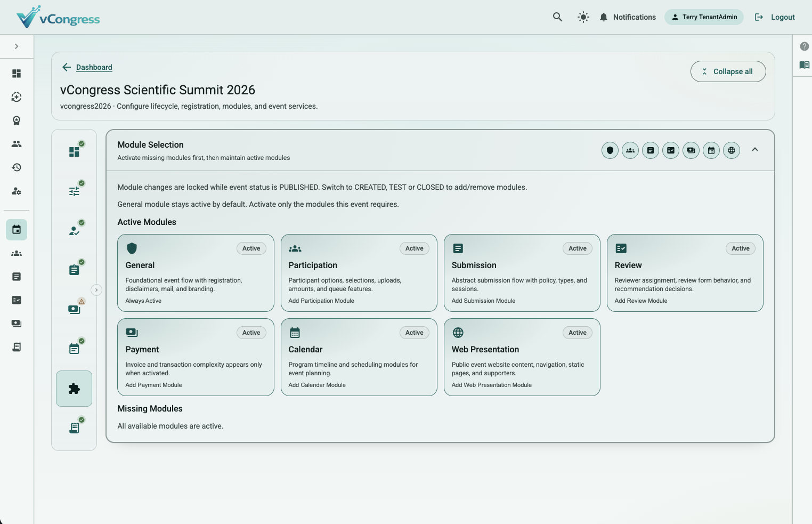Select the clipboard step in stepper
The width and height of the screenshot is (812, 524).
pyautogui.click(x=74, y=270)
